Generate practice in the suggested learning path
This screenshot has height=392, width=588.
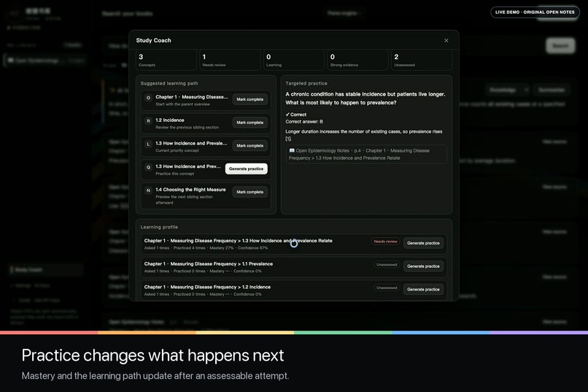(x=246, y=169)
